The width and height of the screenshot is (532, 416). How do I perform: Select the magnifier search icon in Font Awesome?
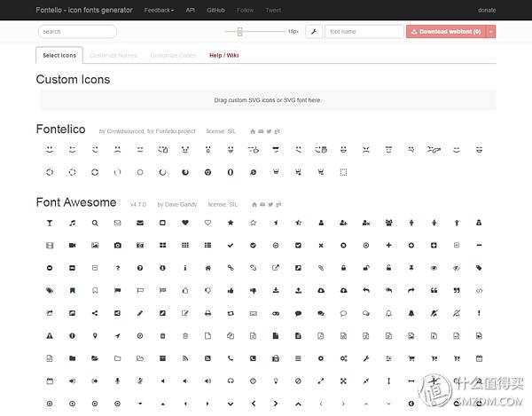pos(95,223)
